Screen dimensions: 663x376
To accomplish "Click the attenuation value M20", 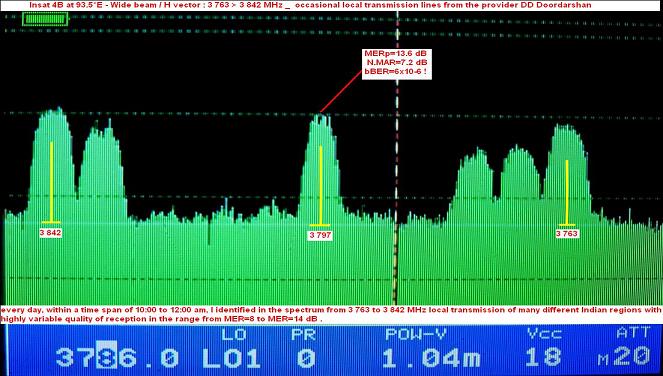I will pyautogui.click(x=625, y=357).
